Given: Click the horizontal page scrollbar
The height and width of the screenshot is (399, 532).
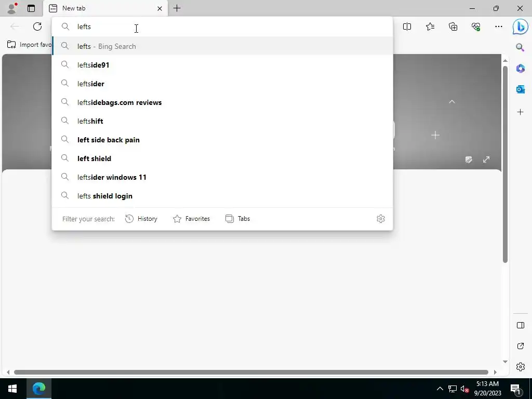Looking at the screenshot, I should click(251, 372).
